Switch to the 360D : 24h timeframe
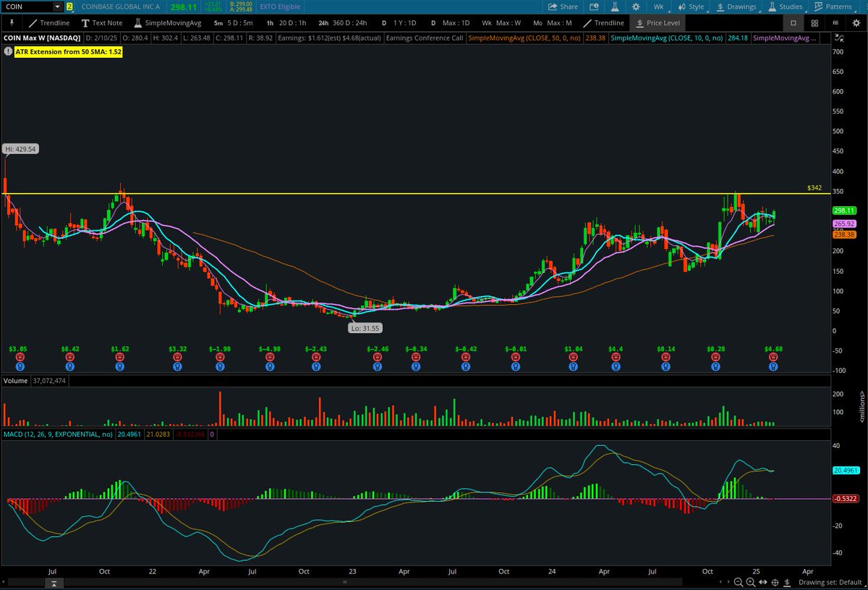The image size is (868, 590). coord(343,22)
